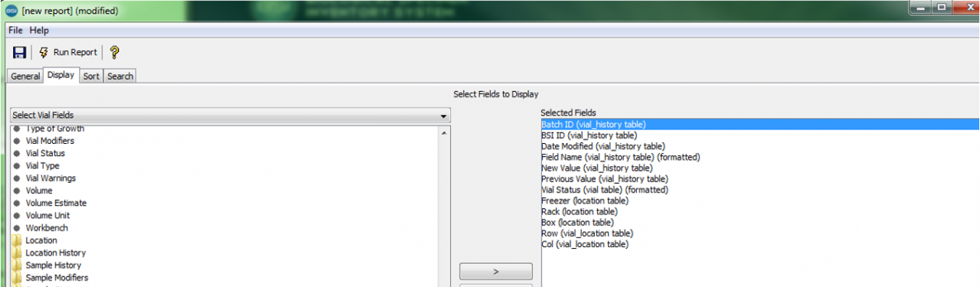The width and height of the screenshot is (980, 287).
Task: Open the Sample History folder entry
Action: coord(54,265)
